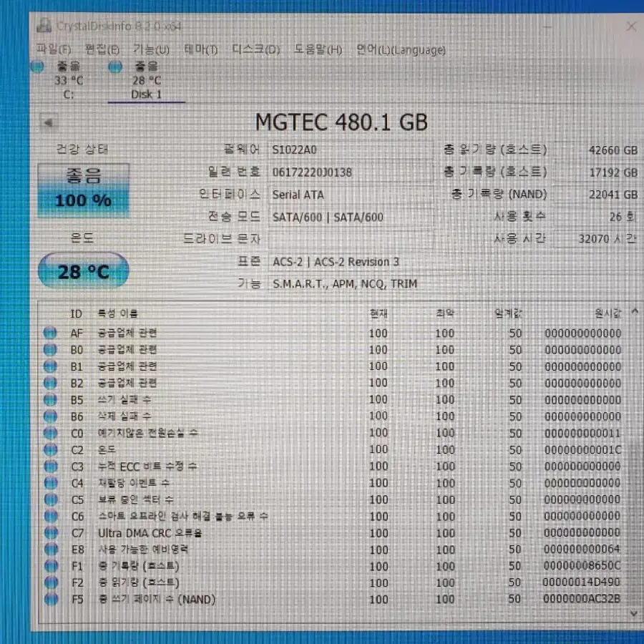Image resolution: width=644 pixels, height=644 pixels.
Task: Open the 도움말(H) menu
Action: (x=318, y=49)
